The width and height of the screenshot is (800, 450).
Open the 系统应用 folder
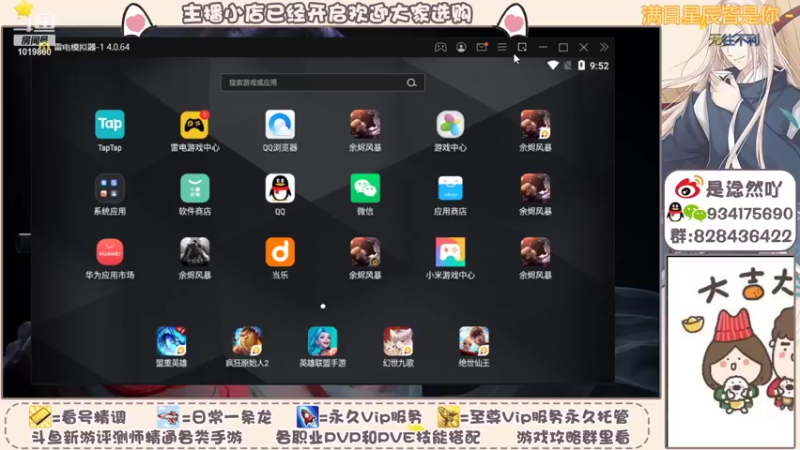tap(110, 188)
